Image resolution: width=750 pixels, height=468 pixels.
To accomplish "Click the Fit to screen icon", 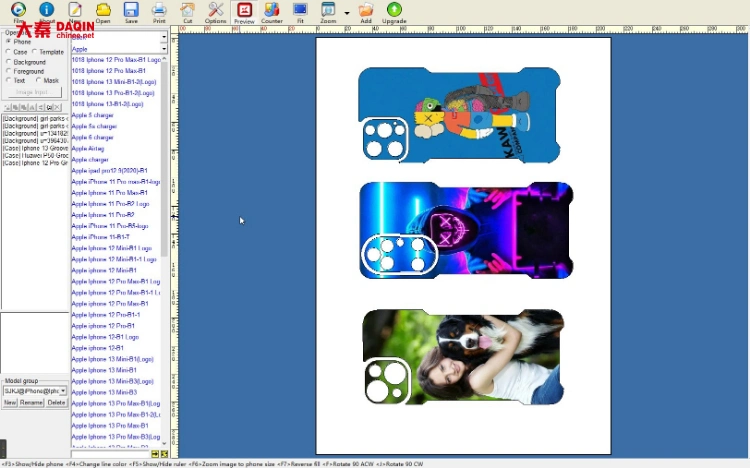I will click(300, 11).
